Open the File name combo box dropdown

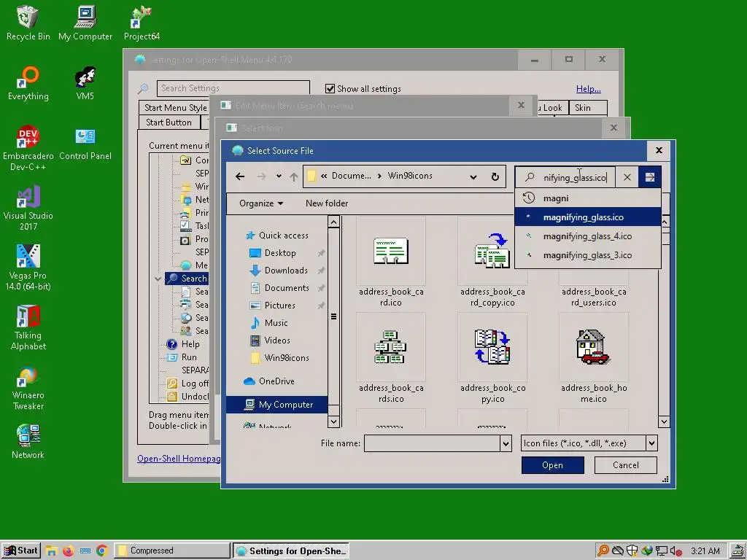(506, 443)
